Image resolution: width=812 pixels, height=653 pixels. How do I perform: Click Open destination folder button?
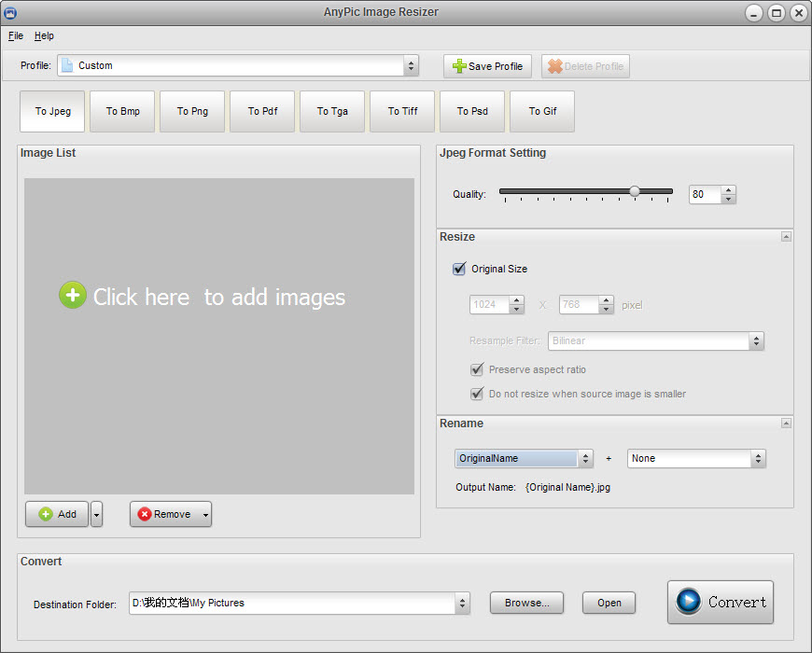point(609,603)
